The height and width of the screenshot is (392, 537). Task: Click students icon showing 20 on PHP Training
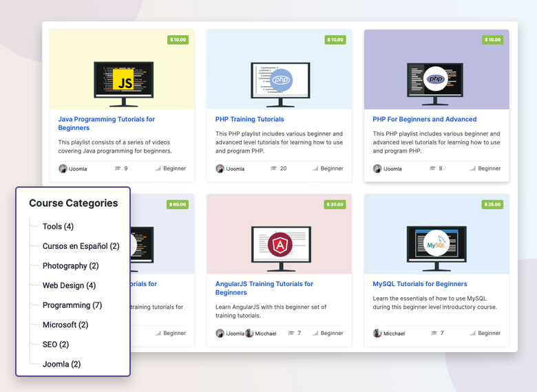(x=273, y=168)
